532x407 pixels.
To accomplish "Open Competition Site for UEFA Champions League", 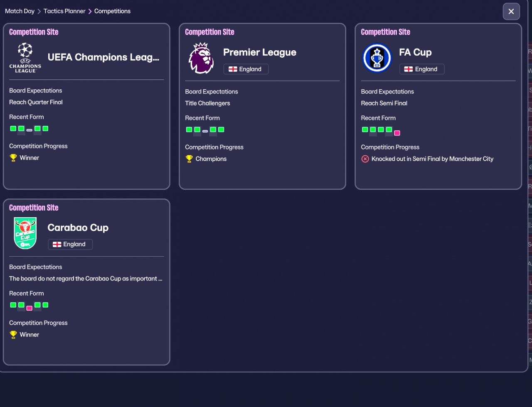I will coord(34,32).
